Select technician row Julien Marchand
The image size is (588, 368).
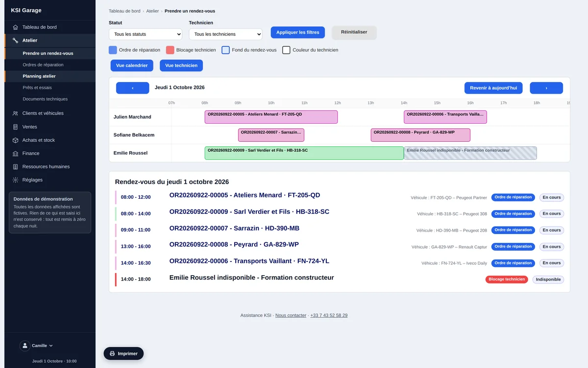(132, 117)
